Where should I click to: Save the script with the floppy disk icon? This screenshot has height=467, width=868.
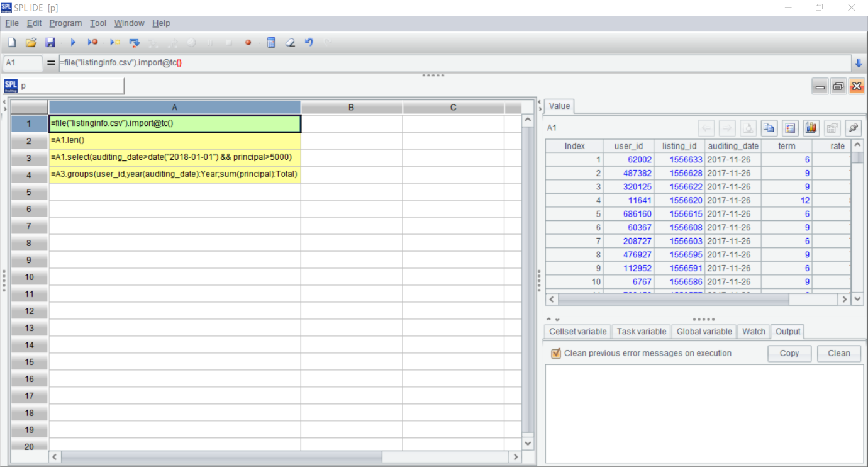point(50,43)
